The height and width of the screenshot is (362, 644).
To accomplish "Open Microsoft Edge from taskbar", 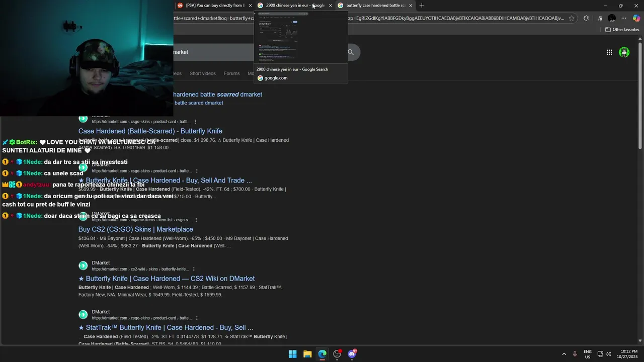I will point(322,354).
